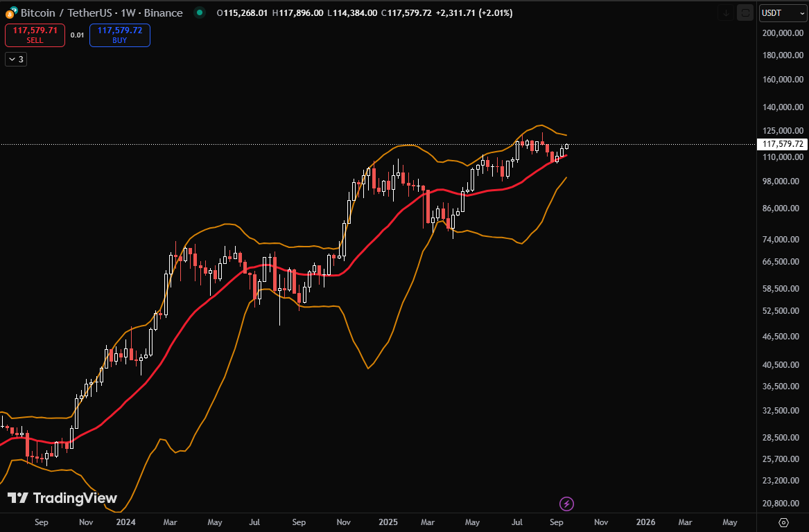This screenshot has height=532, width=809.
Task: Click the change value +2,311.71 (+2.01%)
Action: [x=474, y=13]
